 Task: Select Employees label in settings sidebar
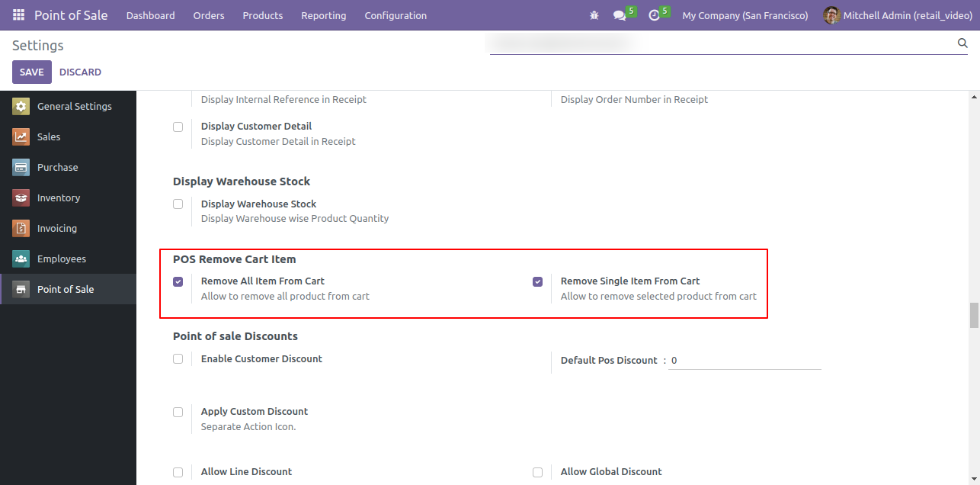click(62, 259)
